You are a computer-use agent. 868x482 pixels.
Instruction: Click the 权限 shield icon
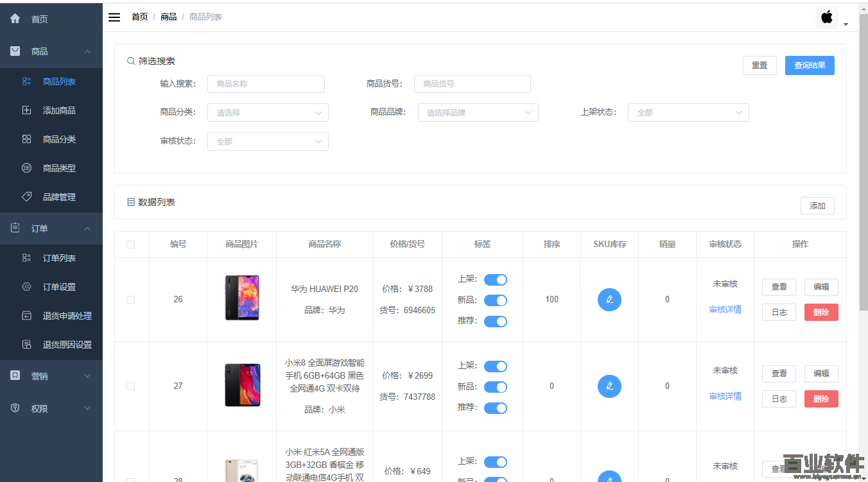coord(15,408)
